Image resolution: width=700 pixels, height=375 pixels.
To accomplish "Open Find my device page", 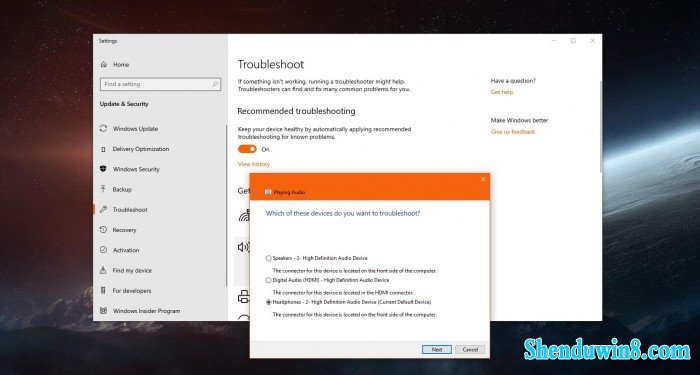I will point(132,270).
